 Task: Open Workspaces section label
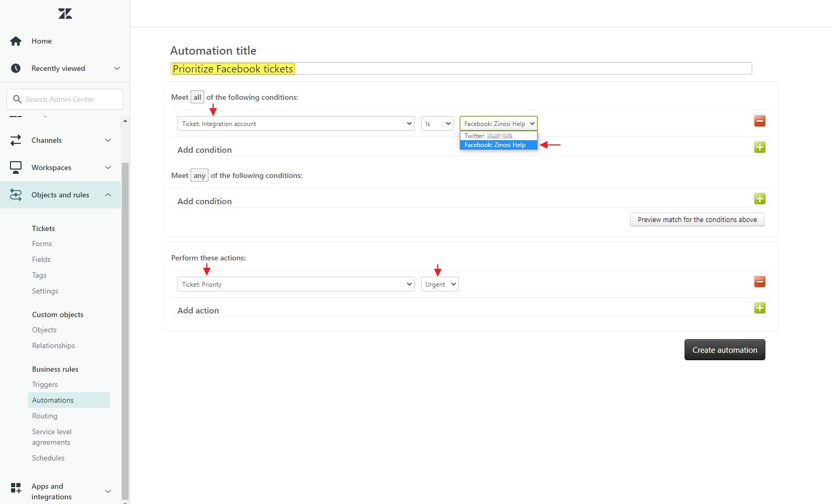coord(51,167)
